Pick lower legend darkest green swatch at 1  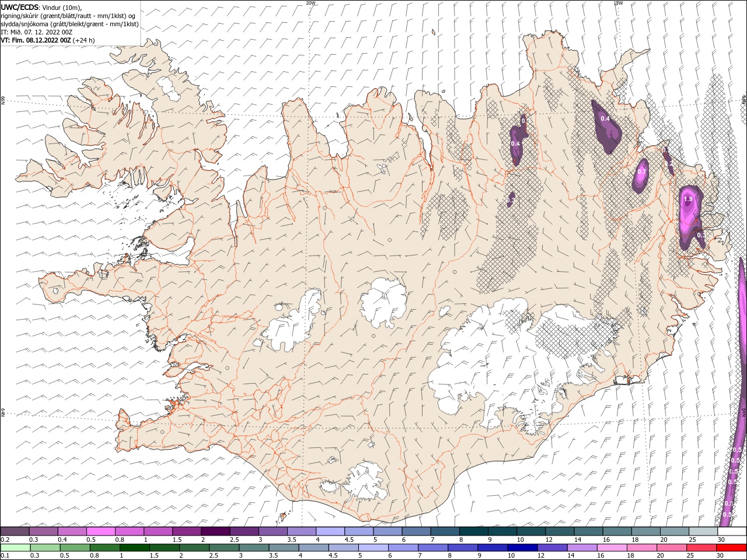(134, 548)
